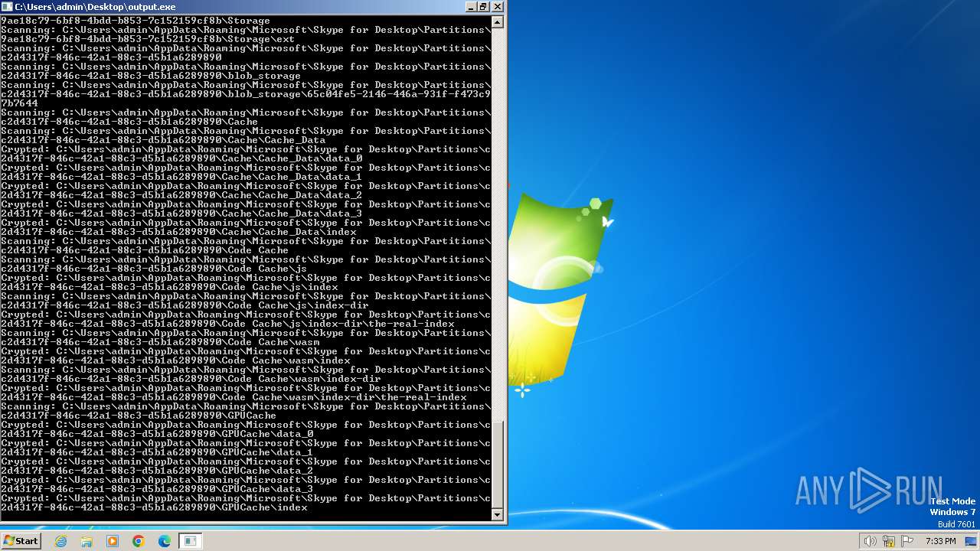Launch Internet Explorer from taskbar
The image size is (980, 551).
click(x=61, y=541)
